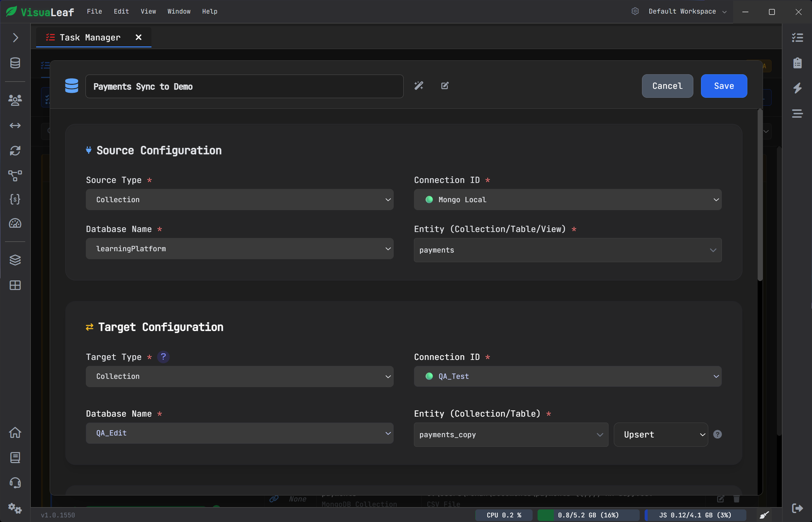Click the edit pencil icon beside task name

coord(445,86)
